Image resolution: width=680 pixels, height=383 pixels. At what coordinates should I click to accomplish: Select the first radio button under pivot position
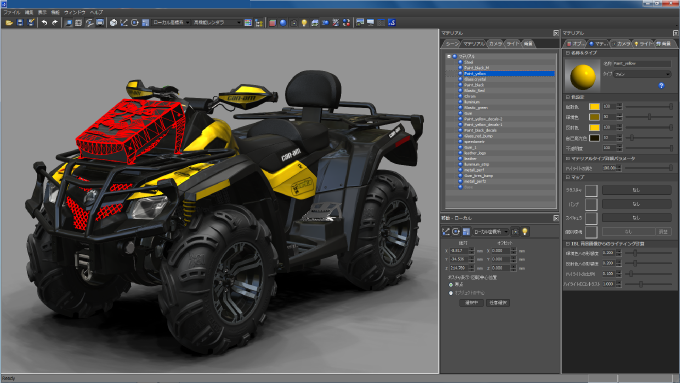click(451, 285)
